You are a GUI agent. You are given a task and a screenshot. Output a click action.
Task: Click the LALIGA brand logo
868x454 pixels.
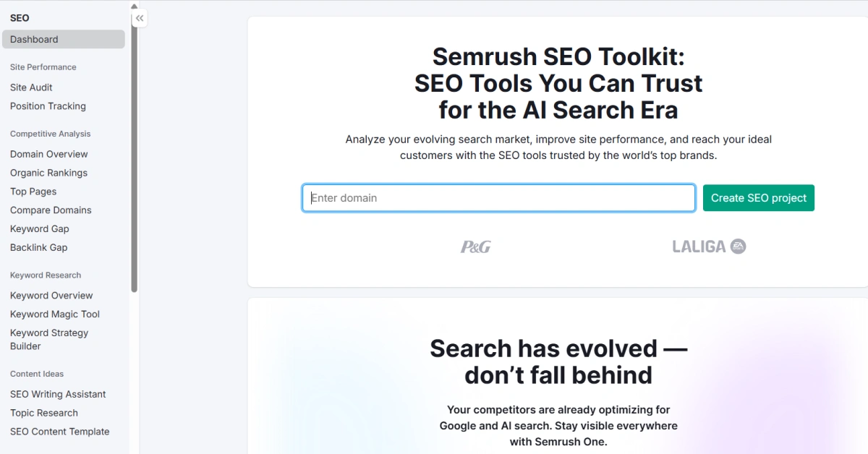point(708,247)
